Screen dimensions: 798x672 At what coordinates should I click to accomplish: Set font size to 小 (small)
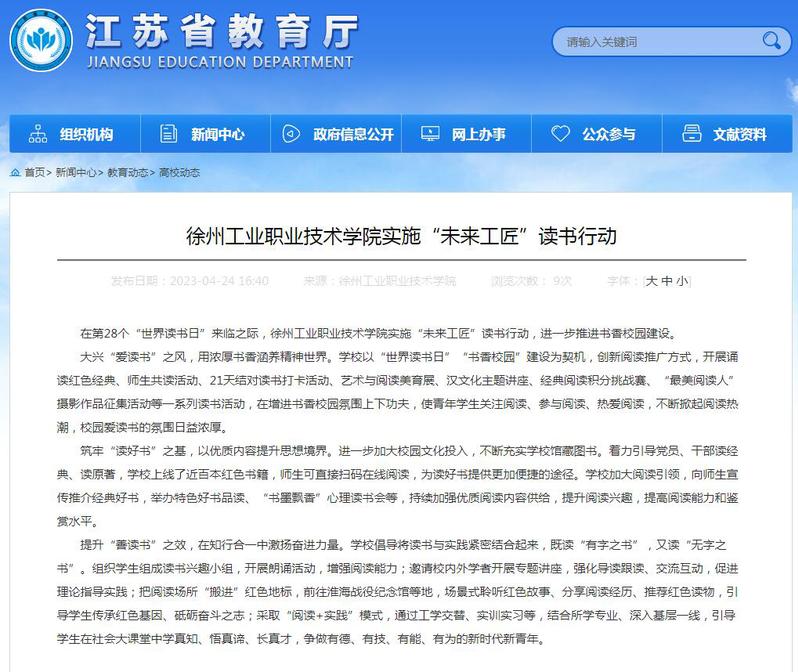point(682,281)
